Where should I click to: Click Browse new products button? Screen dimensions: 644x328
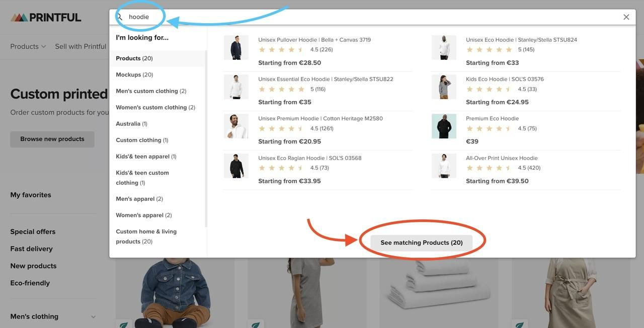point(52,139)
